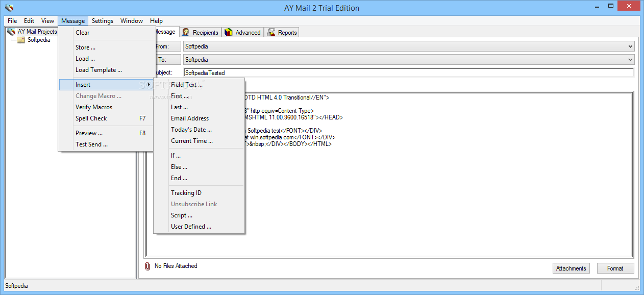Click the Recipients tab person icon

pyautogui.click(x=186, y=32)
